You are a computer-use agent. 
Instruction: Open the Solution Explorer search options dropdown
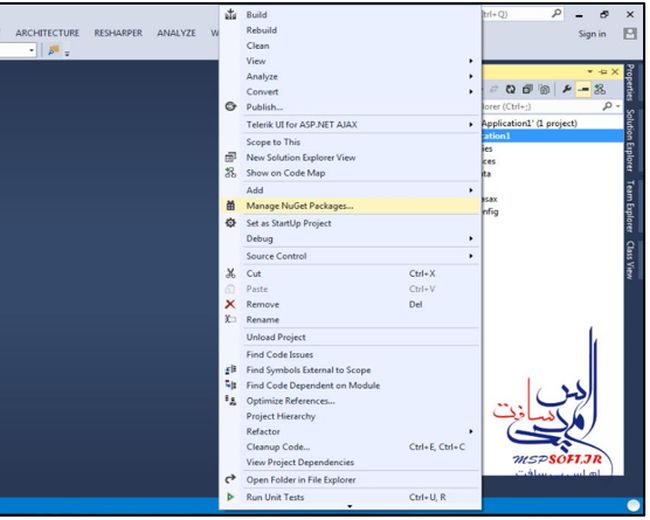click(618, 107)
